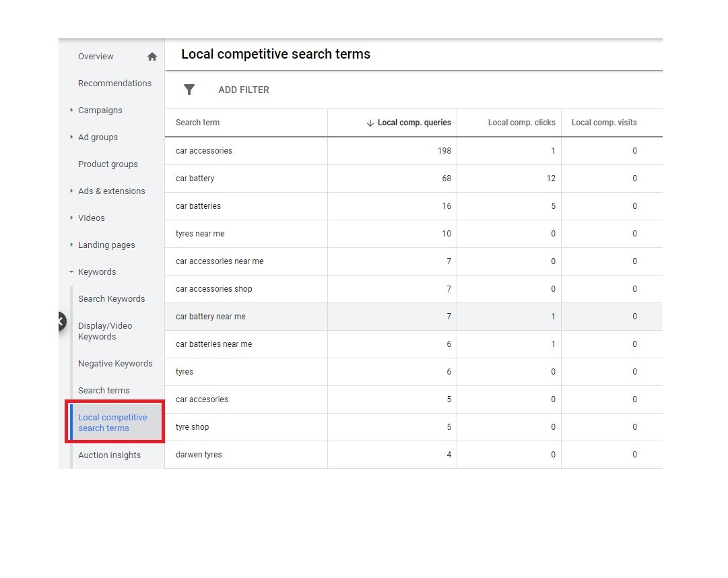Select the "car accessories" search term
This screenshot has width=728, height=578.
pos(204,150)
